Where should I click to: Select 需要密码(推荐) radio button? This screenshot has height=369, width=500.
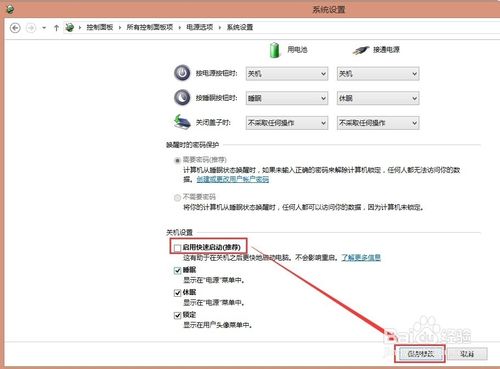pos(177,160)
